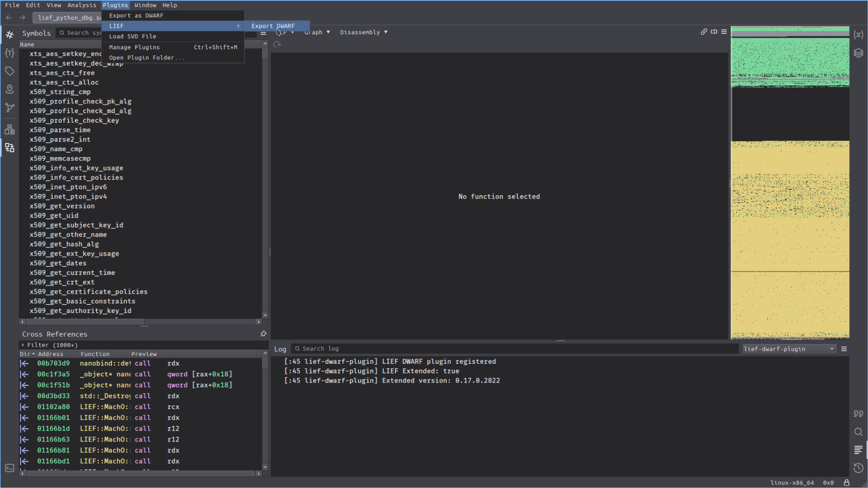Click the split pane icon

point(714,32)
